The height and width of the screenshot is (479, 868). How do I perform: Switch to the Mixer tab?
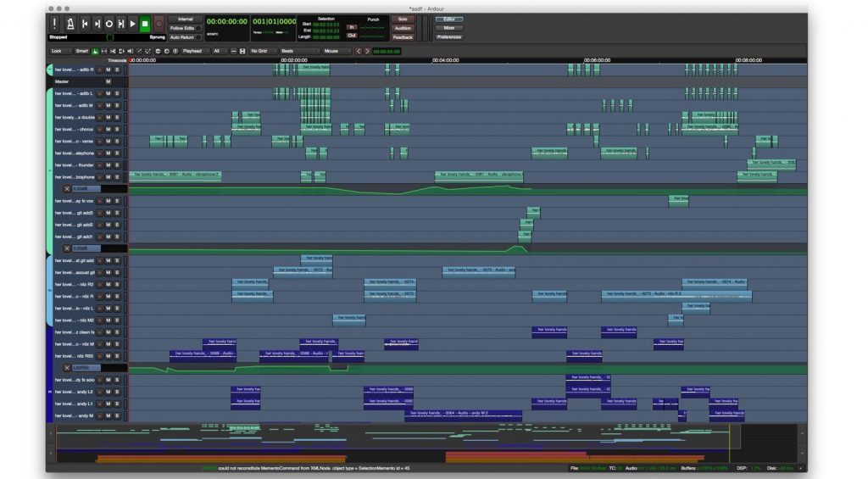tap(449, 28)
